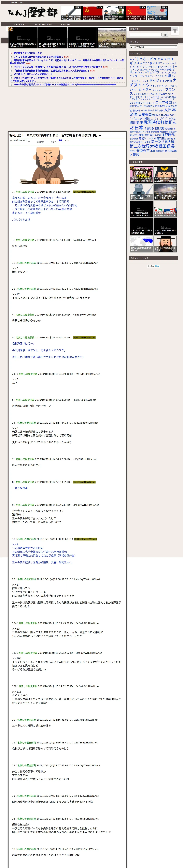Click the text 秀秋は豊臣扱いやないの

(x=26, y=320)
